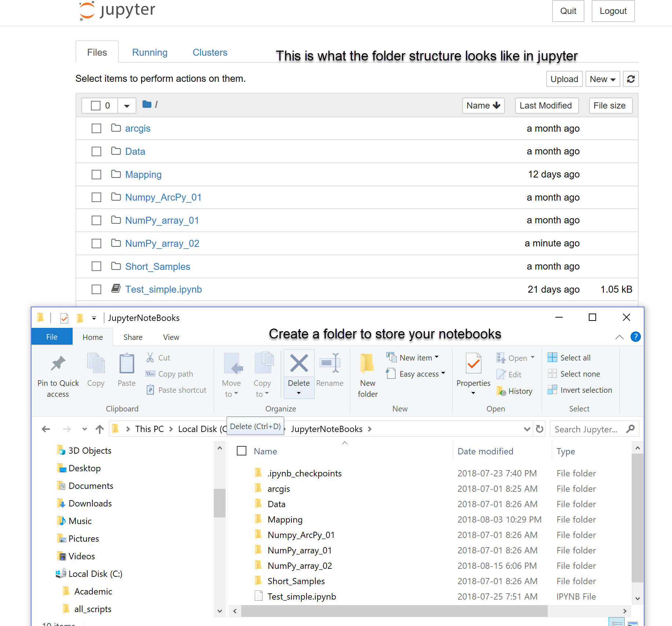This screenshot has width=672, height=626.
Task: Click the Copy icon in Clipboard group
Action: pos(96,363)
